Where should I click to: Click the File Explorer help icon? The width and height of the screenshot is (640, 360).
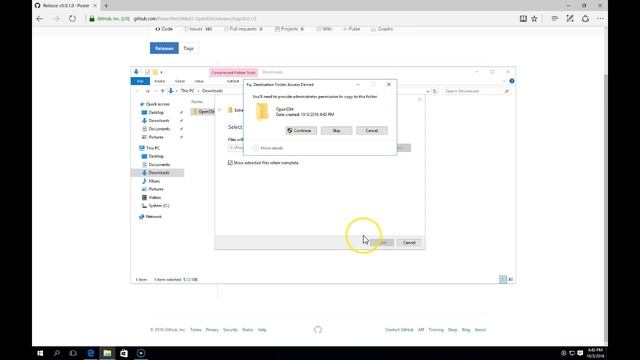click(x=512, y=81)
